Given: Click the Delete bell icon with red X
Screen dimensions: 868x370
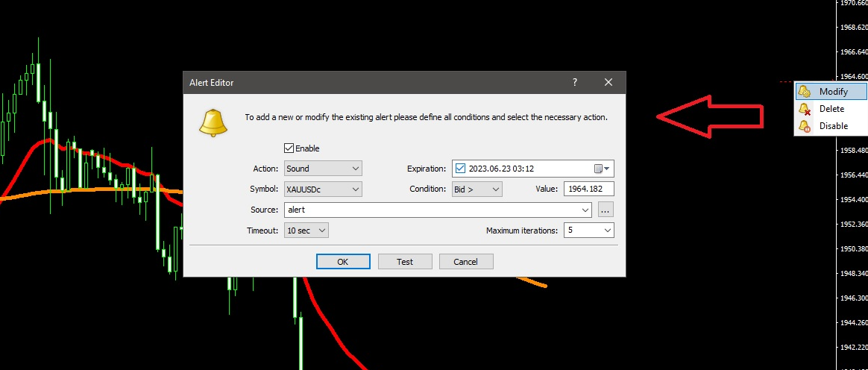Looking at the screenshot, I should click(x=804, y=109).
